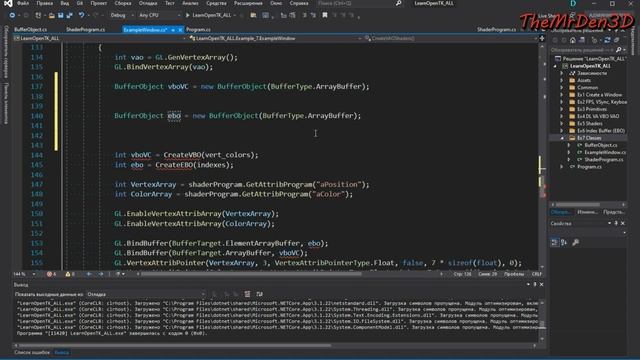Click the Categorized icon in Properties panel
Image resolution: width=640 pixels, height=360 pixels.
point(554,242)
